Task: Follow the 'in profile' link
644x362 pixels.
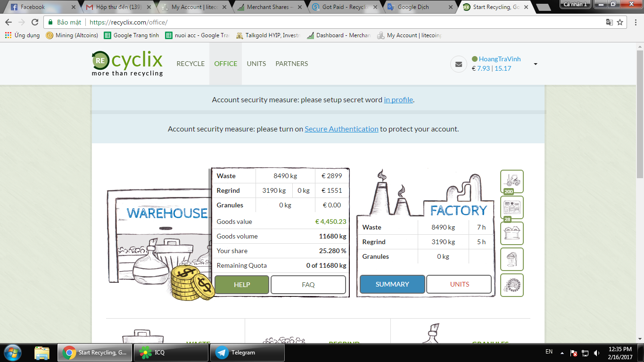Action: pos(398,100)
